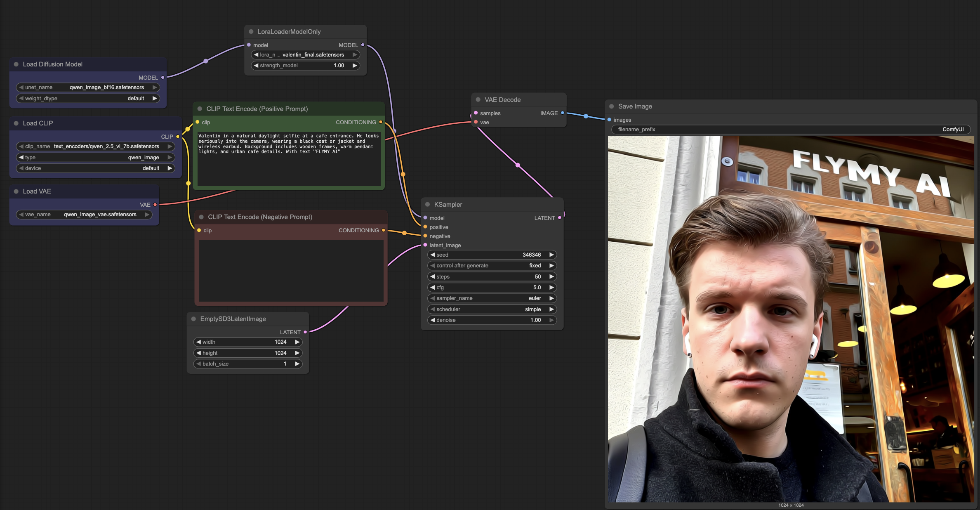The height and width of the screenshot is (510, 980).
Task: Click the generated selfie preview in Save Image
Action: click(792, 318)
